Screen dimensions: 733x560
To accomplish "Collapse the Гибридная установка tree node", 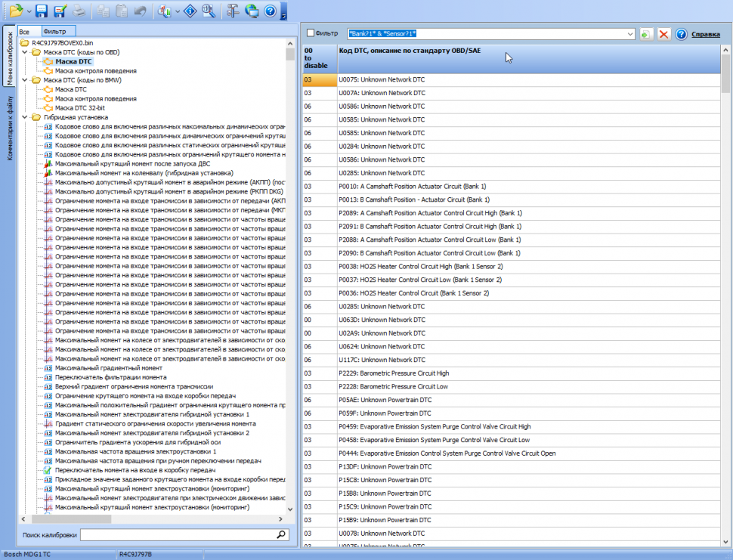I will [26, 117].
